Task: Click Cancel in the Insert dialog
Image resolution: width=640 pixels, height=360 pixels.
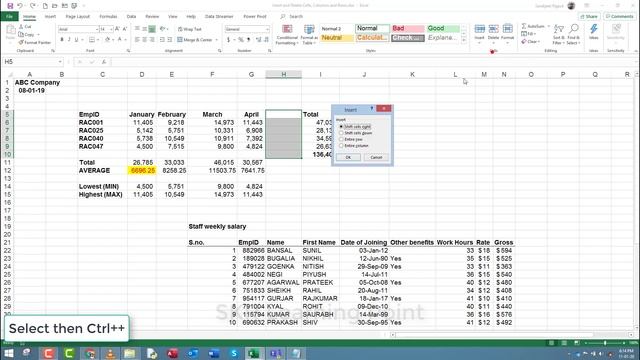Action: (x=376, y=157)
